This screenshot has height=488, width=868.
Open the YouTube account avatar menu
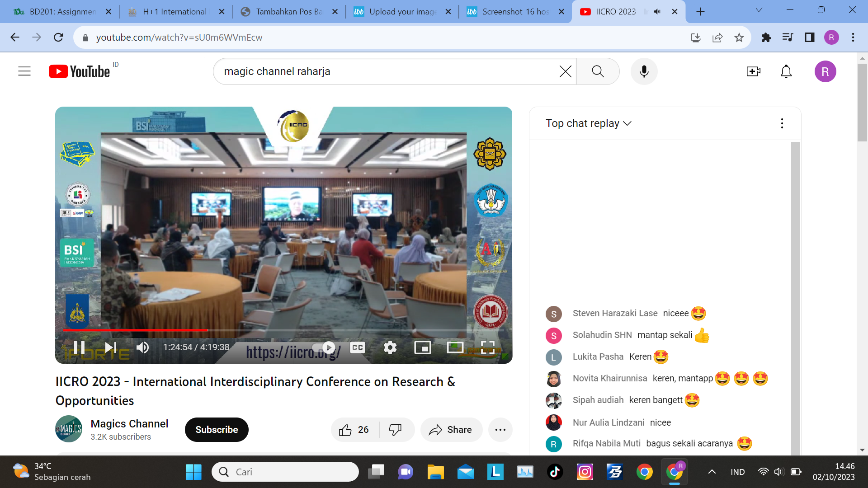pyautogui.click(x=826, y=71)
